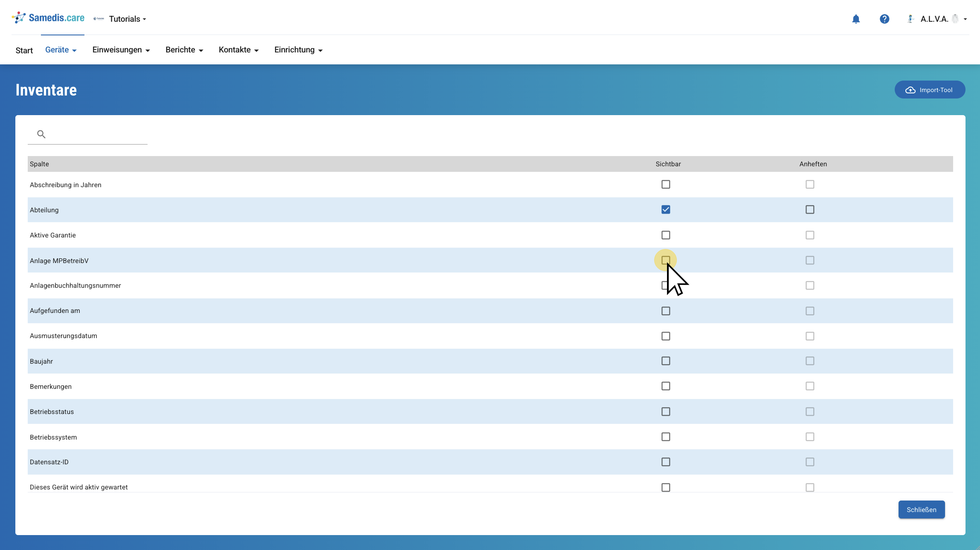Uncheck Sichtbar for Abteilung
This screenshot has height=550, width=980.
tap(665, 209)
